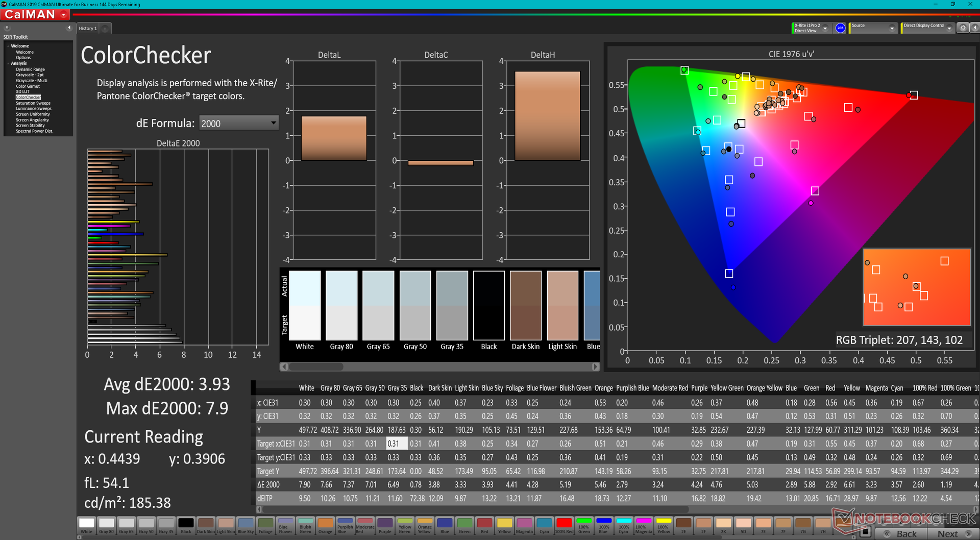
Task: Click the stop measurement square icon
Action: tap(865, 532)
